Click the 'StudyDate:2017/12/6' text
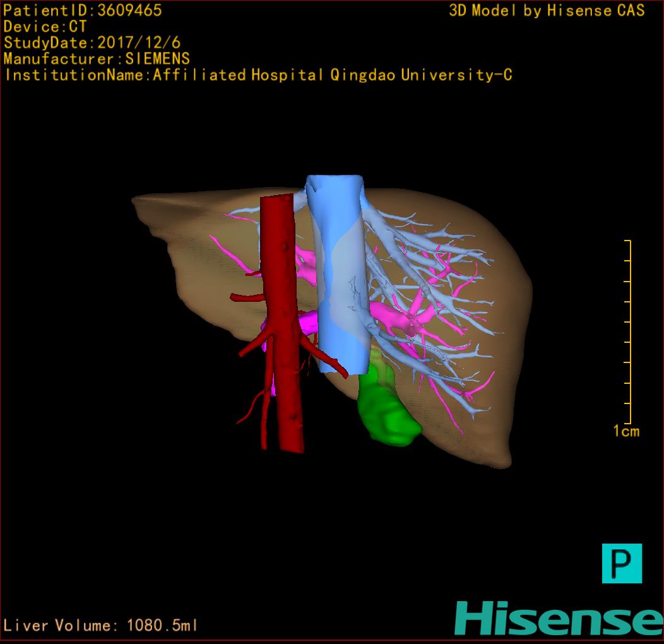 pos(92,43)
